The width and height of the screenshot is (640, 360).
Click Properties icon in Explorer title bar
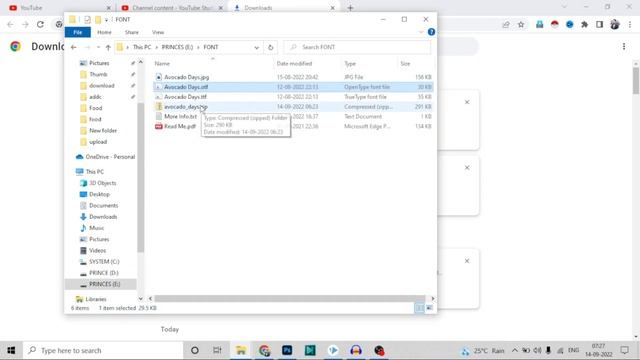tap(87, 20)
